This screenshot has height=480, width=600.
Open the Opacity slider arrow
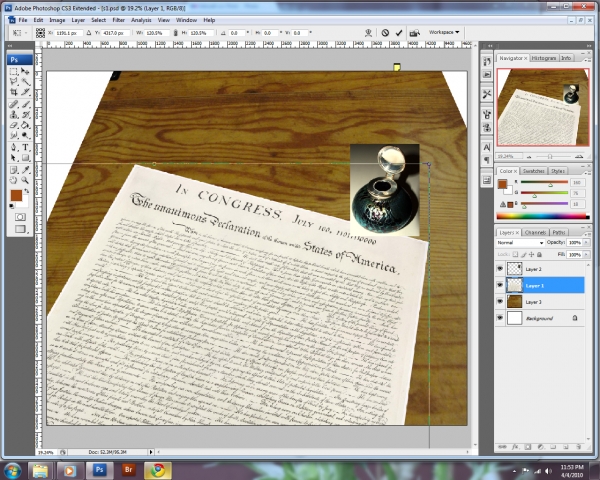click(586, 243)
